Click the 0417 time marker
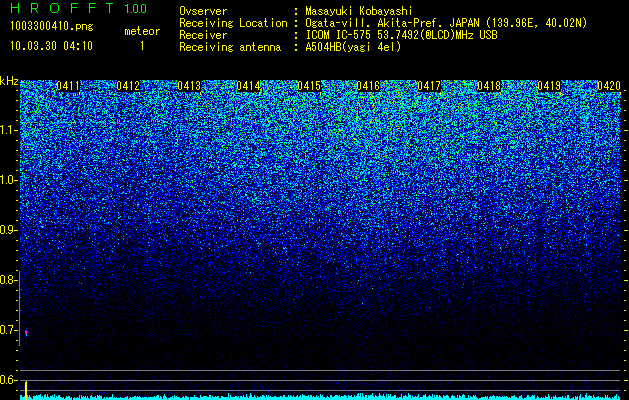Viewport: 629px width, 400px height. [429, 86]
